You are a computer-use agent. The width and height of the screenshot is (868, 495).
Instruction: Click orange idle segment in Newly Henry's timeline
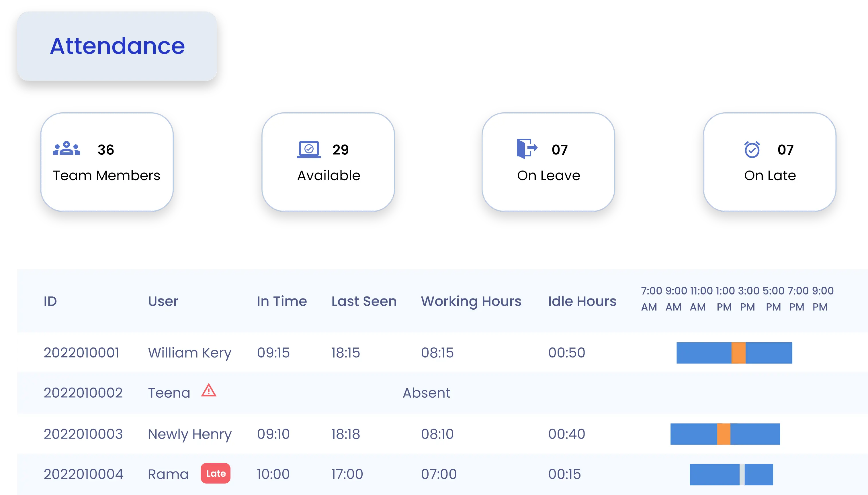pyautogui.click(x=724, y=434)
